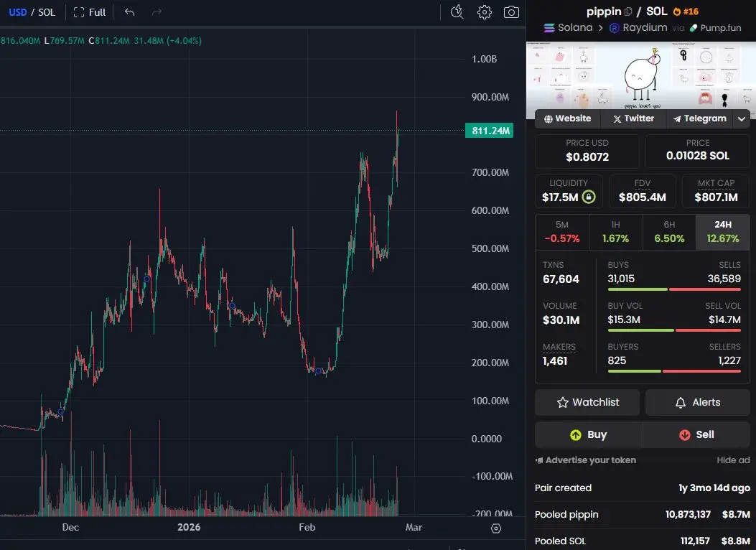756x550 pixels.
Task: Click the MKT CAP $807.1M box
Action: click(716, 192)
